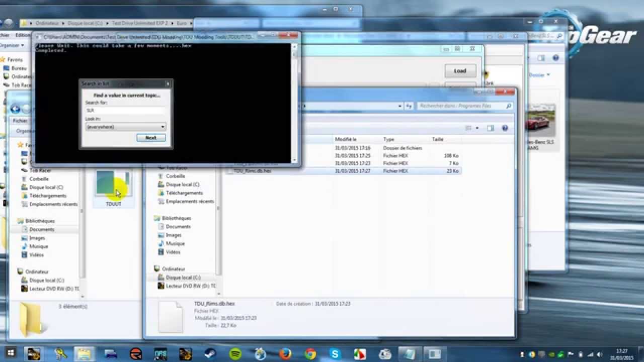Focus the Search for text field
This screenshot has width=644, height=362.
coord(126,110)
